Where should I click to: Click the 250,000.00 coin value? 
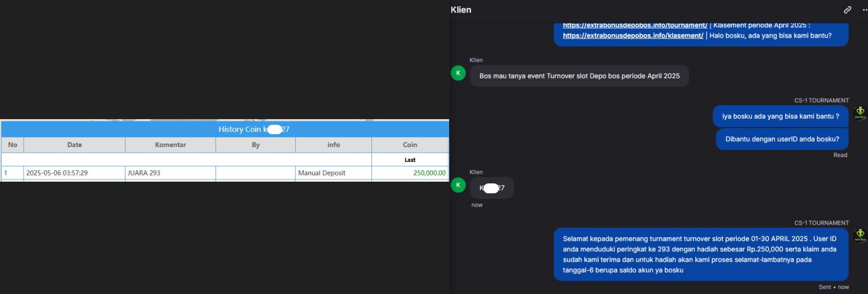click(429, 173)
